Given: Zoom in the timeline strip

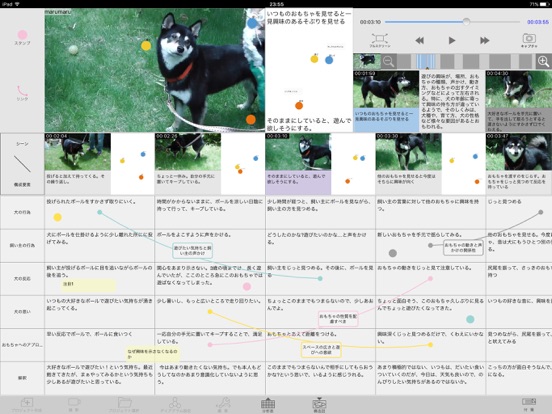Looking at the screenshot, I should pos(544,62).
